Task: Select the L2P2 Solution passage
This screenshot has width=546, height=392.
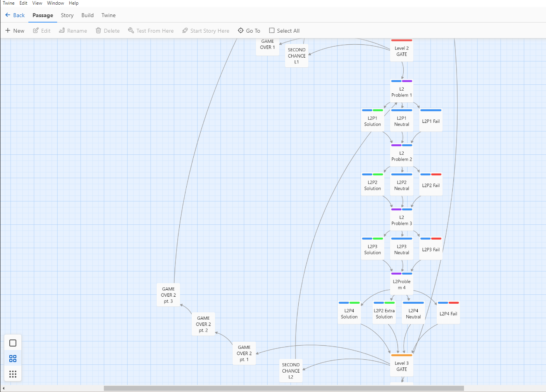Action: [x=373, y=184]
